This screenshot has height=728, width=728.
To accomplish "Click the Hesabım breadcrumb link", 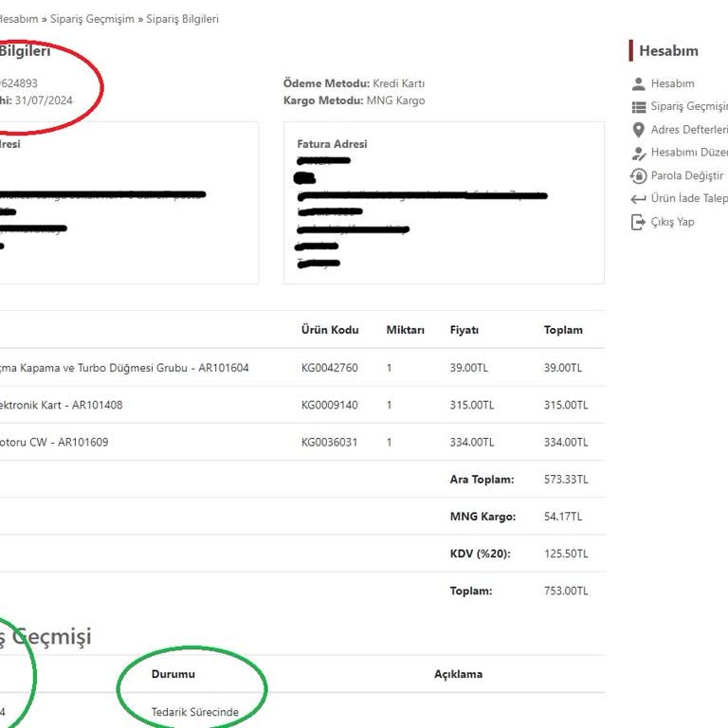I will click(x=19, y=19).
